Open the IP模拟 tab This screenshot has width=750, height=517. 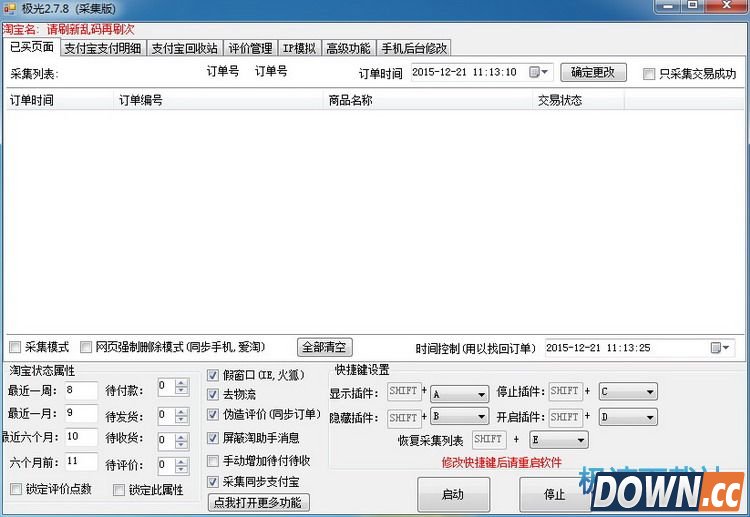299,48
